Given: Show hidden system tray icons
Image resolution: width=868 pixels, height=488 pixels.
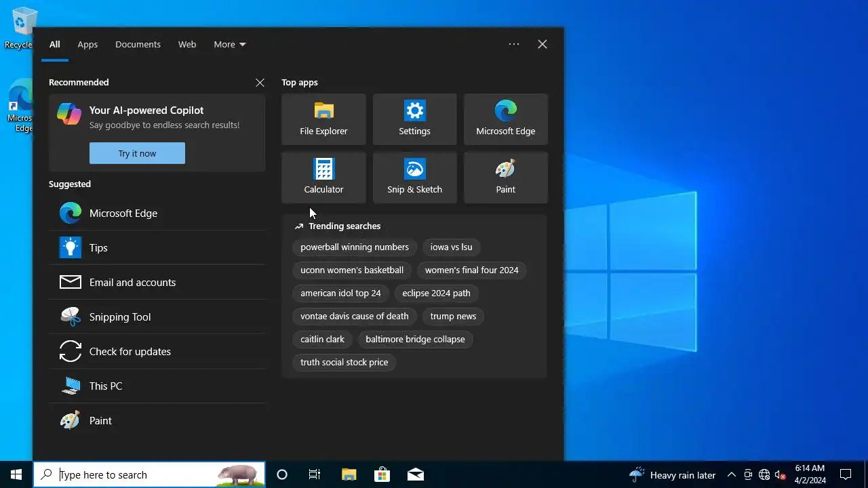Looking at the screenshot, I should [732, 474].
